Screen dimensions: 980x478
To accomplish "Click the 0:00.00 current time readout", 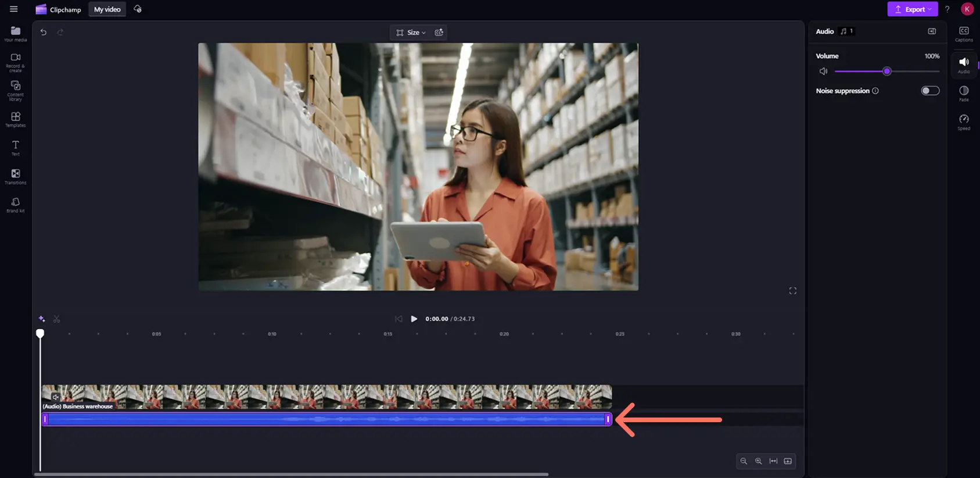I will point(437,319).
